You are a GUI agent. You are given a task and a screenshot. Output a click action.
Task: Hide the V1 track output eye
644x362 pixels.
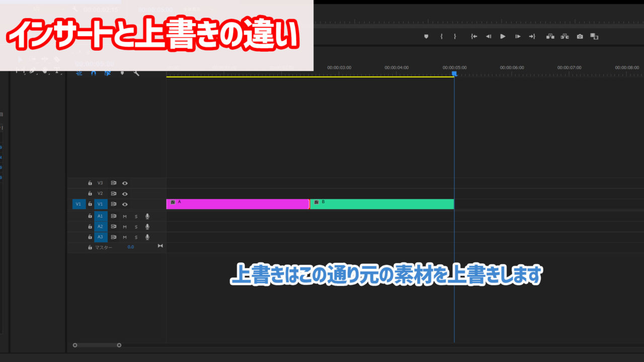point(125,204)
